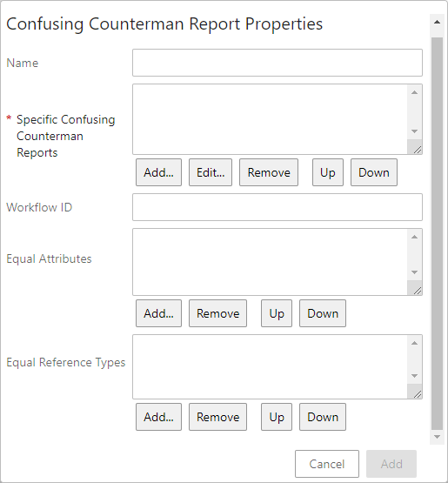Remove selected Equal Attributes entry
This screenshot has width=448, height=483.
[217, 313]
